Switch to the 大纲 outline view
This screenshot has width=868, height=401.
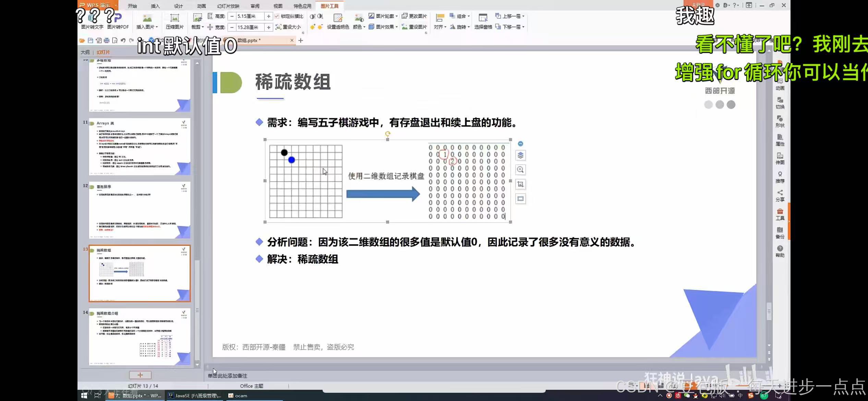tap(85, 52)
